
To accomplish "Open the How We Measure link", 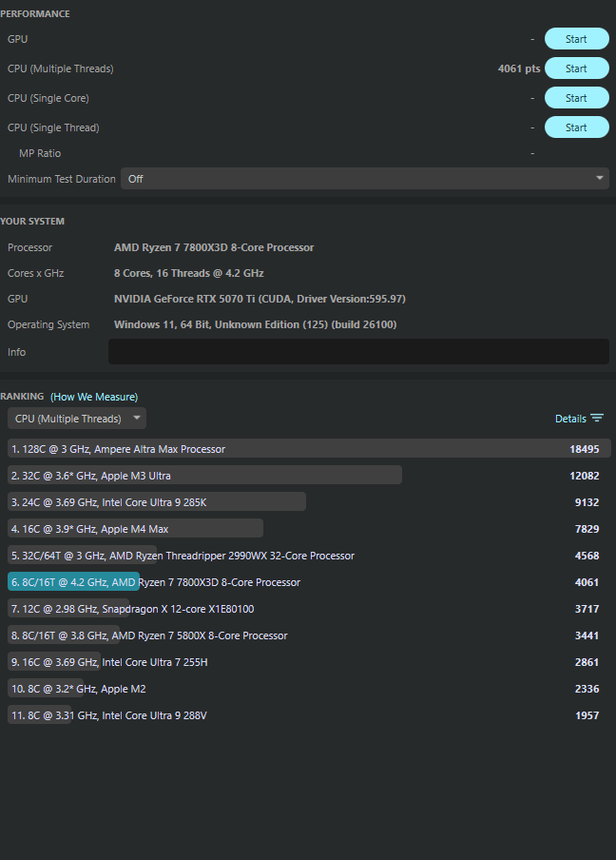I will click(94, 397).
